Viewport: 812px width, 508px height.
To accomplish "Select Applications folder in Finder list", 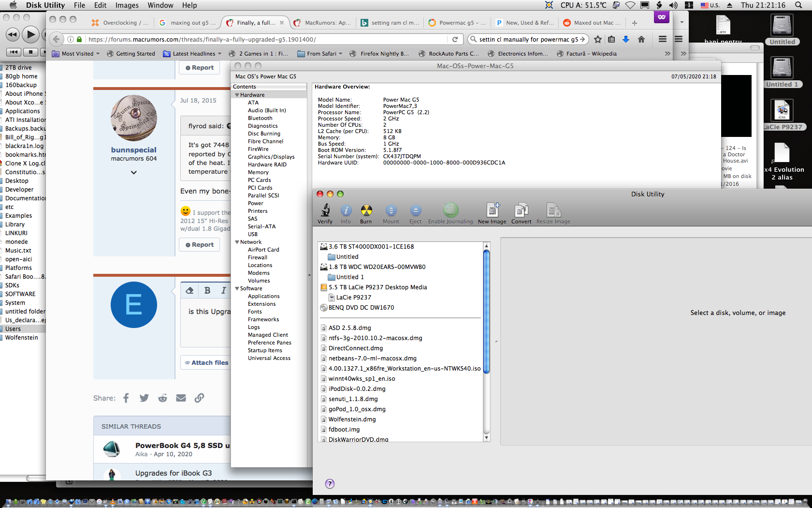I will pyautogui.click(x=22, y=111).
